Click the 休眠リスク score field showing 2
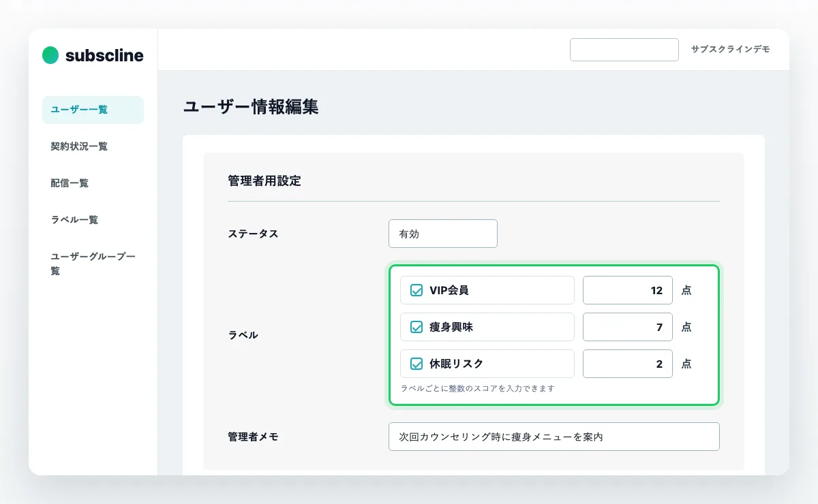 pos(628,364)
